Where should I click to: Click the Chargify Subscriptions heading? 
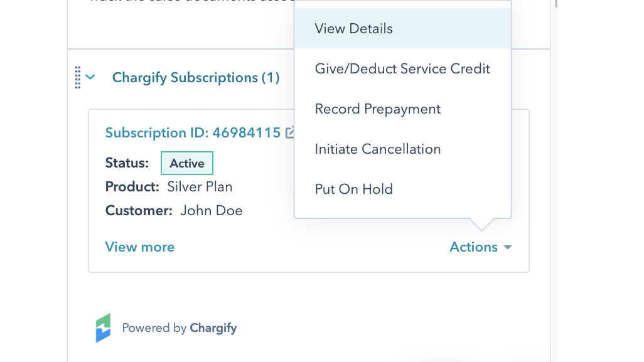pyautogui.click(x=196, y=77)
